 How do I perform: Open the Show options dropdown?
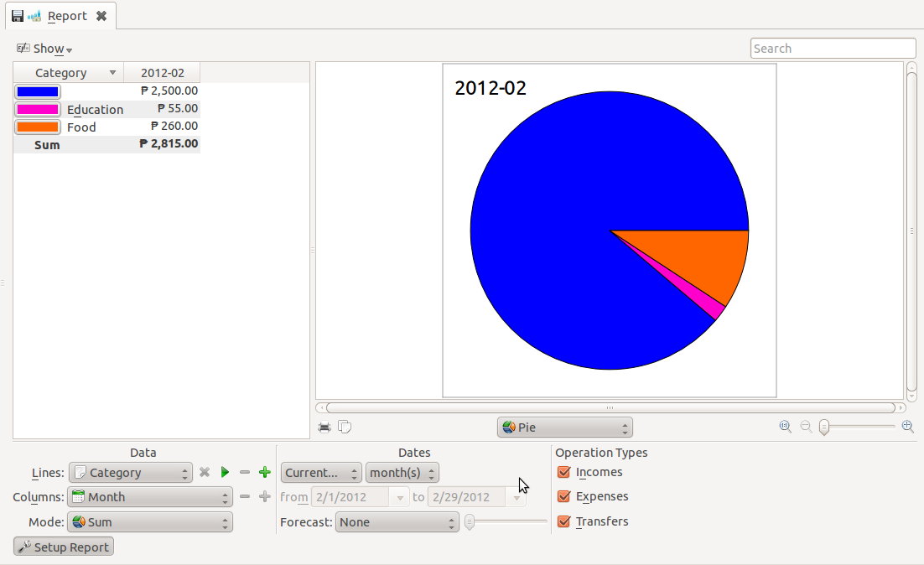coord(44,49)
